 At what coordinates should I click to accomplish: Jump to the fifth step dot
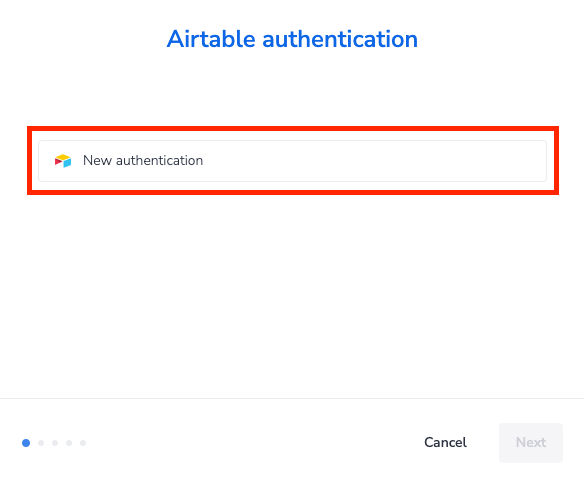coord(83,443)
